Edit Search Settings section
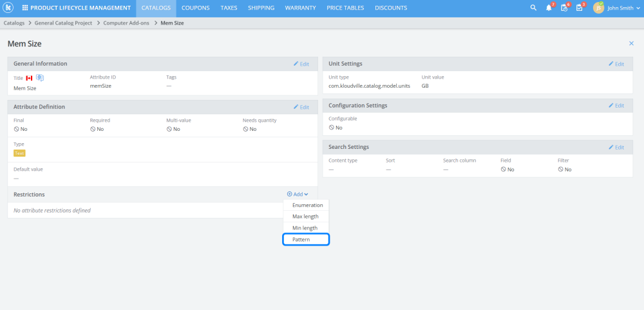 pyautogui.click(x=616, y=147)
